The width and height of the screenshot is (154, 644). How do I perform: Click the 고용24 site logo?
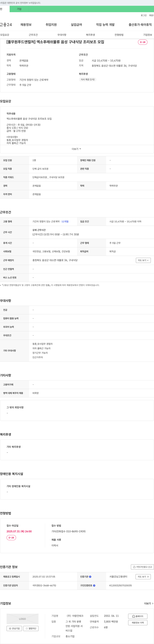point(6,25)
